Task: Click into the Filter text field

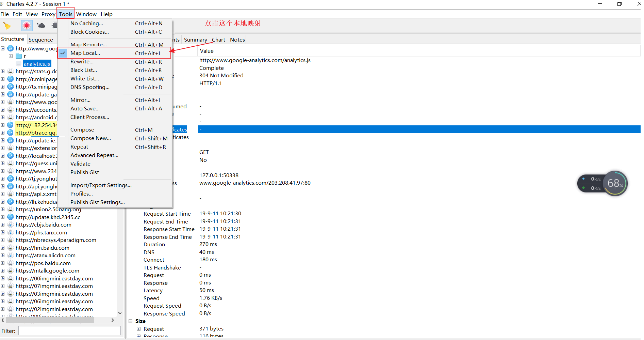Action: click(69, 331)
